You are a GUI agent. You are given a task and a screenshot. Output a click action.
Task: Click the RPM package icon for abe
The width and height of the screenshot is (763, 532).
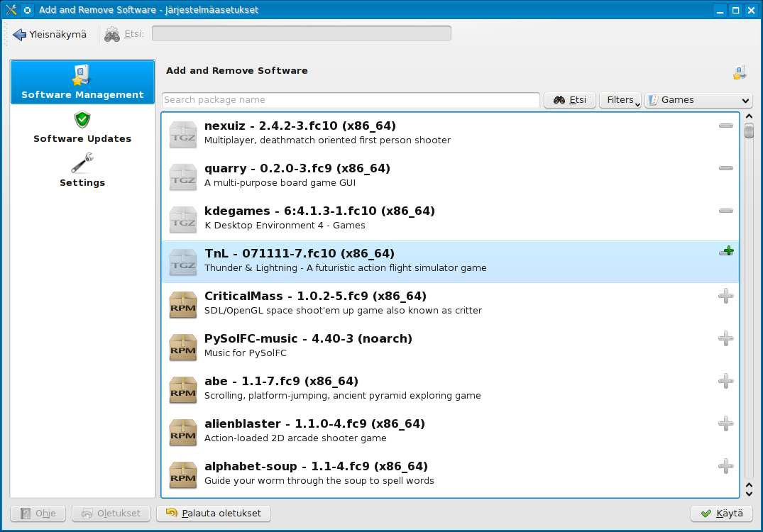(x=183, y=390)
